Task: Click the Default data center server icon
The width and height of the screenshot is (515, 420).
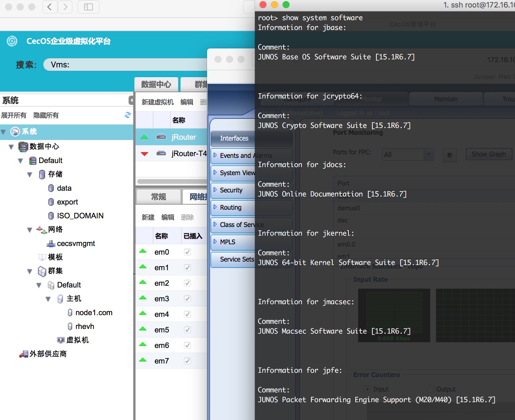Action: 33,161
